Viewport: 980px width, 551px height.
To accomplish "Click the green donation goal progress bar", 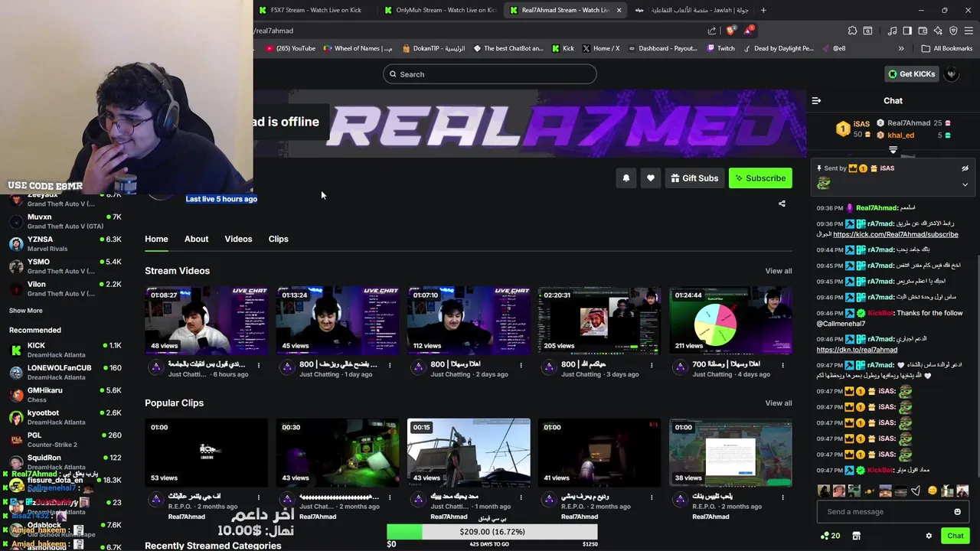I will (x=404, y=532).
